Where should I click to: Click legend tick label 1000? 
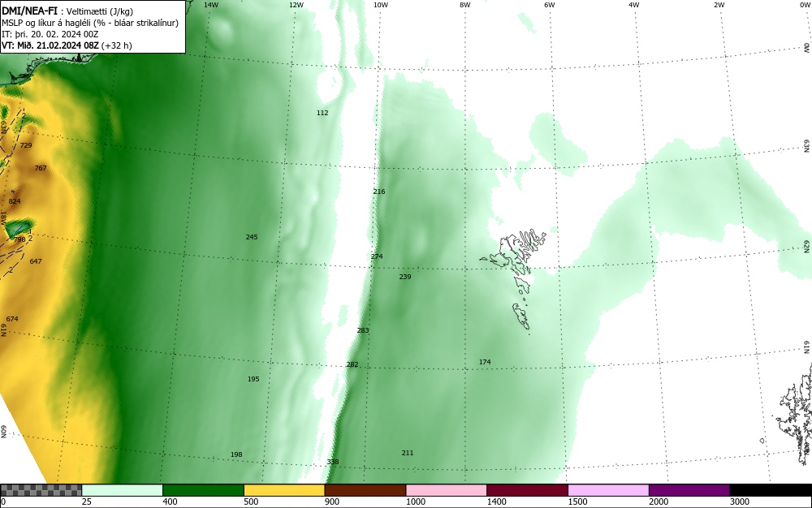[415, 502]
